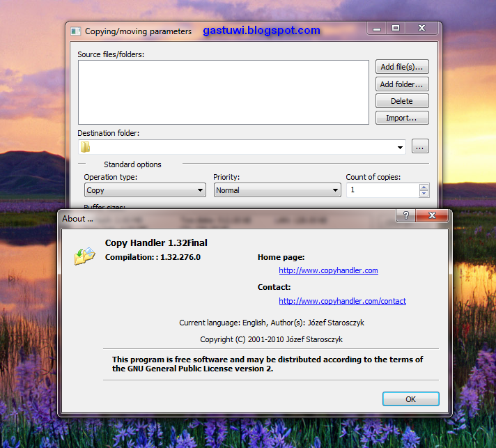Click the Standard options section label
The width and height of the screenshot is (496, 448).
pyautogui.click(x=132, y=164)
